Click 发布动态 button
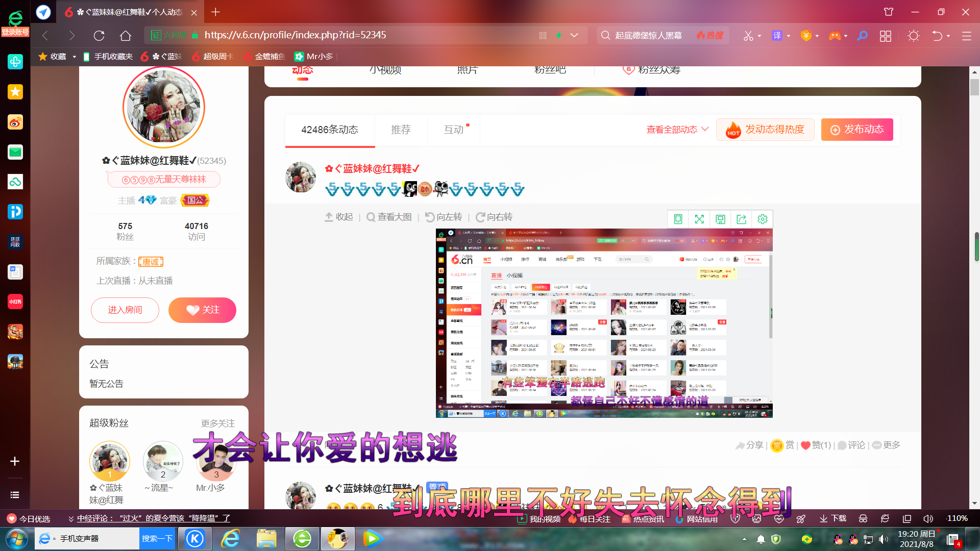 857,130
